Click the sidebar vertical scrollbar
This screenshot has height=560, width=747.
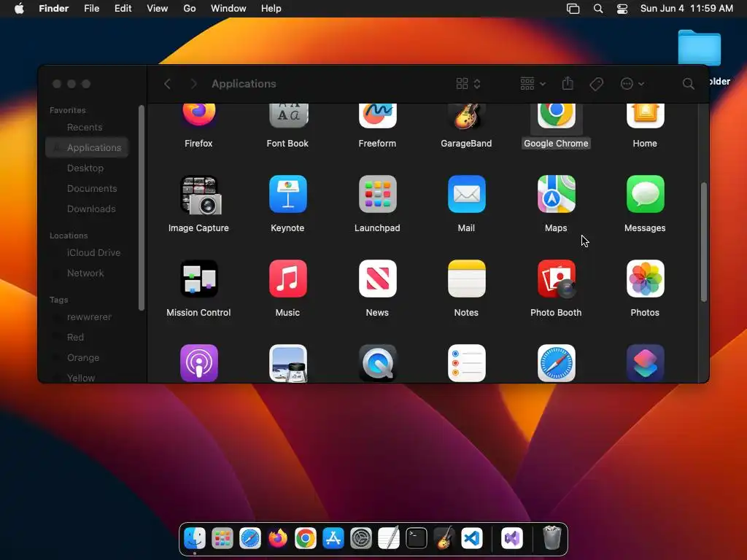pos(141,208)
